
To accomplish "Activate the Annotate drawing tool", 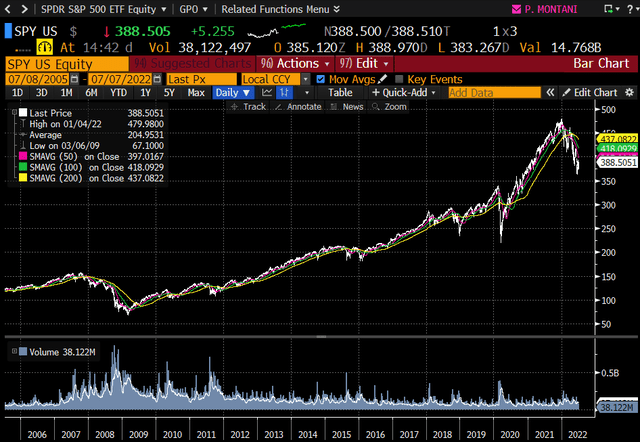I will pos(298,107).
